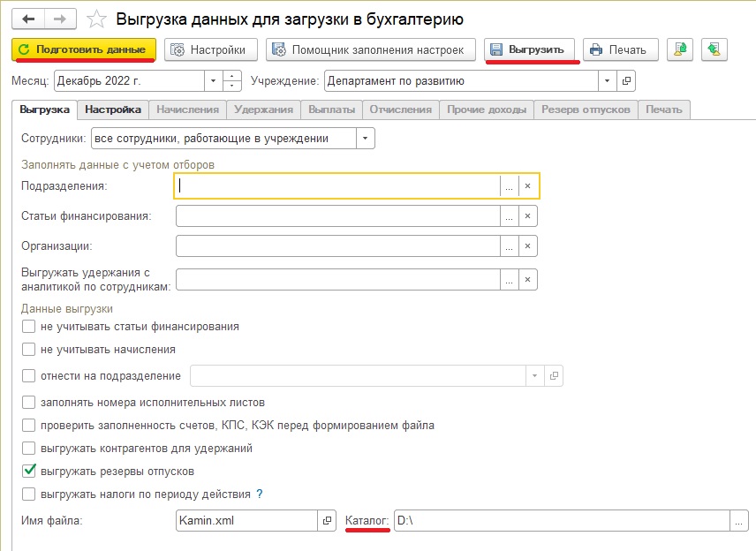
Task: Click the green export-settings icon button
Action: [680, 49]
